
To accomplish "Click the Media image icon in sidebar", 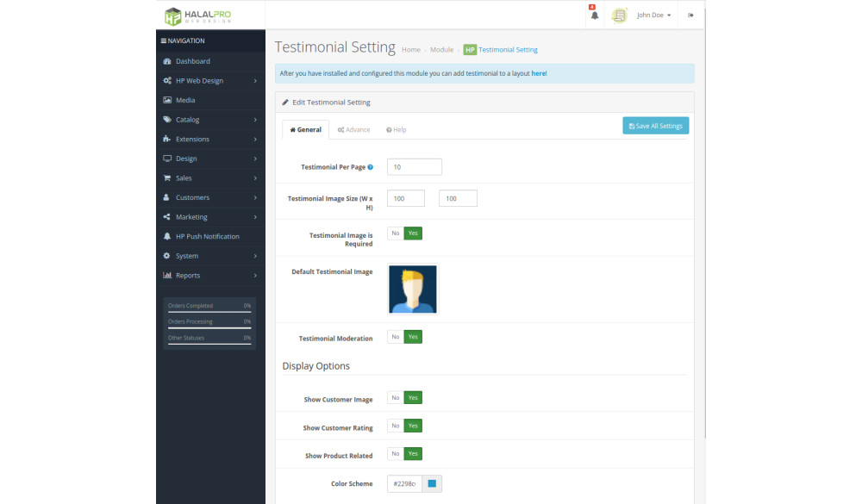I will (x=167, y=100).
